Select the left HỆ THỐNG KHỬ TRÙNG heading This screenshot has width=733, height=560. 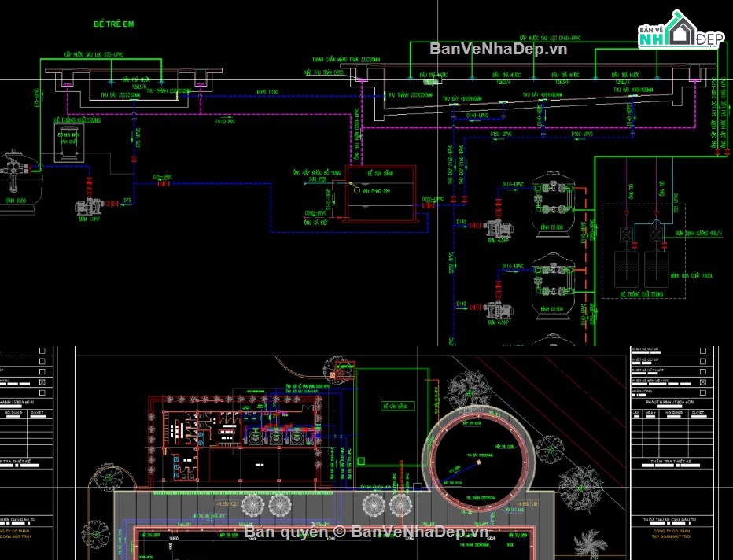(76, 120)
